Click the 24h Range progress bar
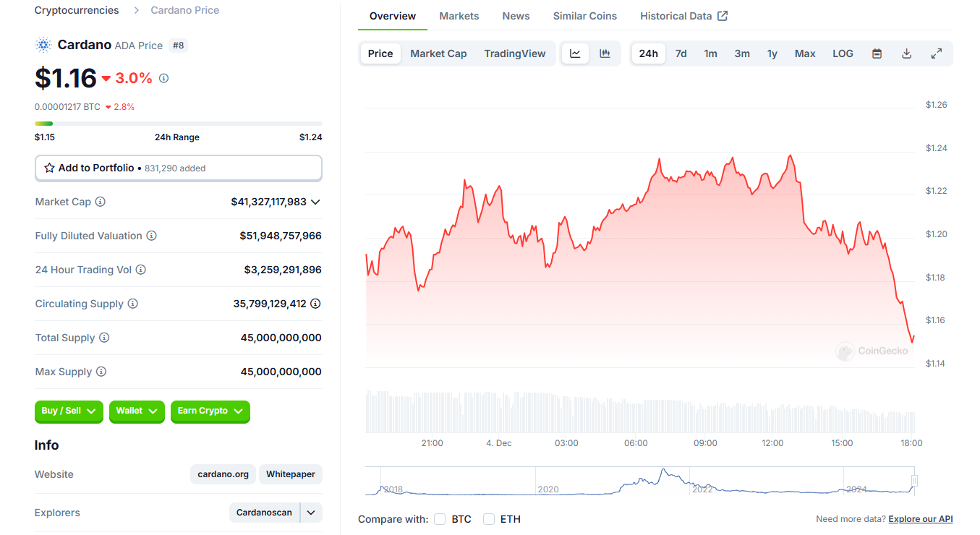The image size is (980, 535). click(179, 124)
